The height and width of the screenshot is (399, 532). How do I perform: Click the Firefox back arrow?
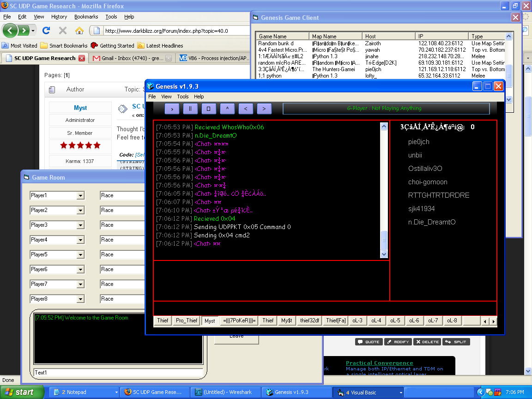tap(11, 31)
